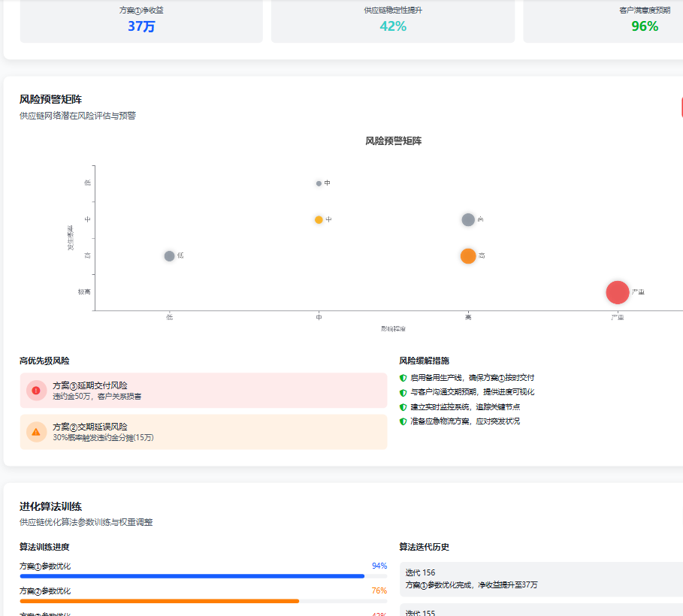
Task: Click the orange warning triangle for 方案②交期延误风险
Action: [36, 432]
